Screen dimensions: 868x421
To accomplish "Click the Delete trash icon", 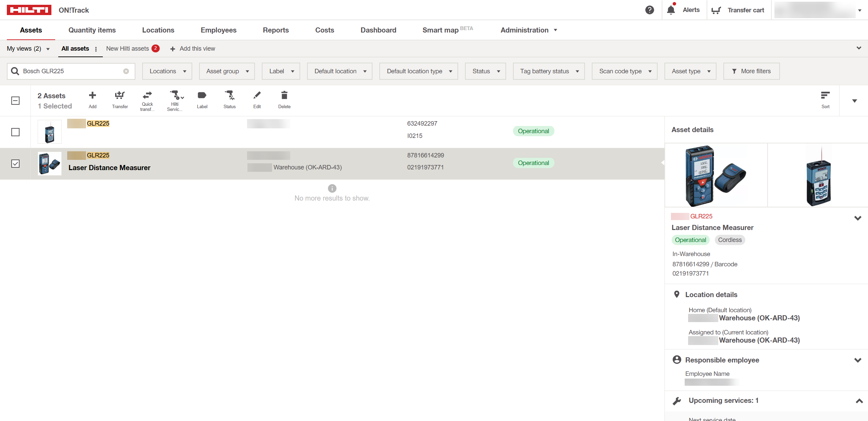I will [284, 95].
